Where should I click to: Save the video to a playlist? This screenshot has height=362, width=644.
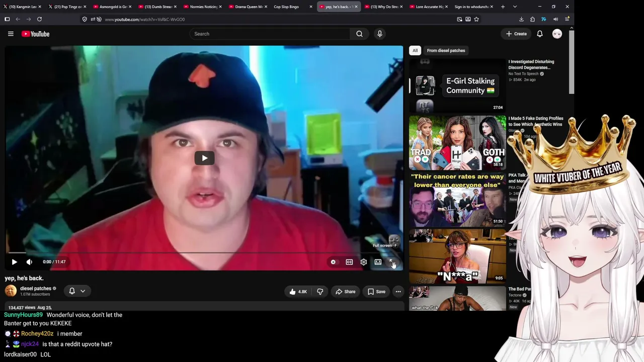376,292
